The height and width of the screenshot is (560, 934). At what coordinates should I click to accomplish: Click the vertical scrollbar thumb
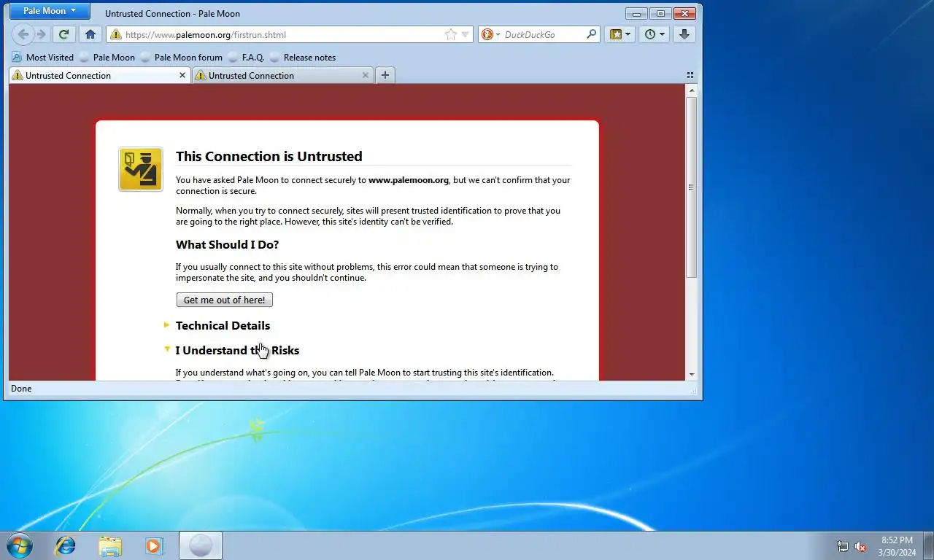point(692,187)
